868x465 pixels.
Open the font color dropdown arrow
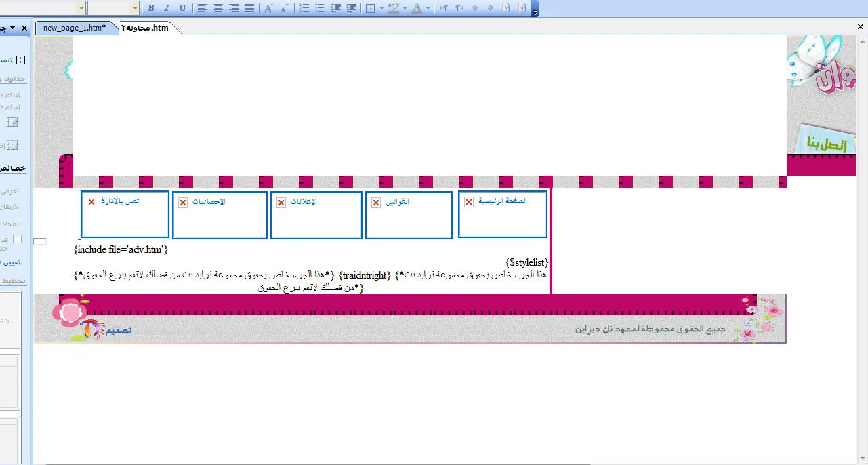pyautogui.click(x=428, y=8)
